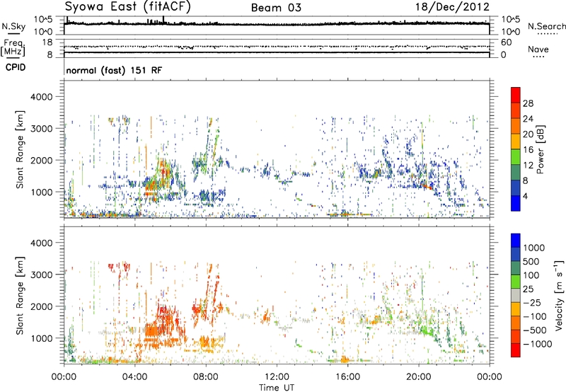Viewport: 566px width, 392px height.
Task: Select the '16' Power colorbar label
Action: click(528, 149)
